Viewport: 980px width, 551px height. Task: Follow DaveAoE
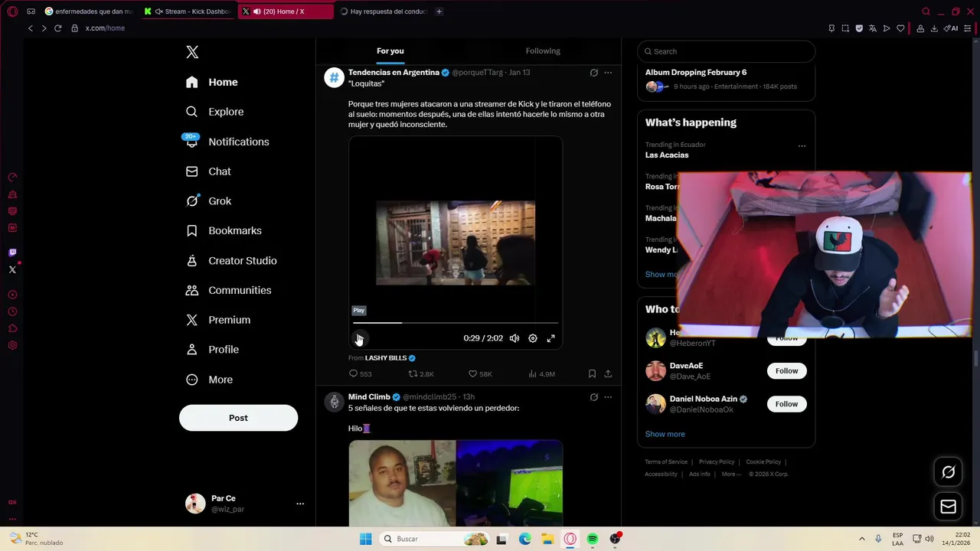click(x=786, y=371)
